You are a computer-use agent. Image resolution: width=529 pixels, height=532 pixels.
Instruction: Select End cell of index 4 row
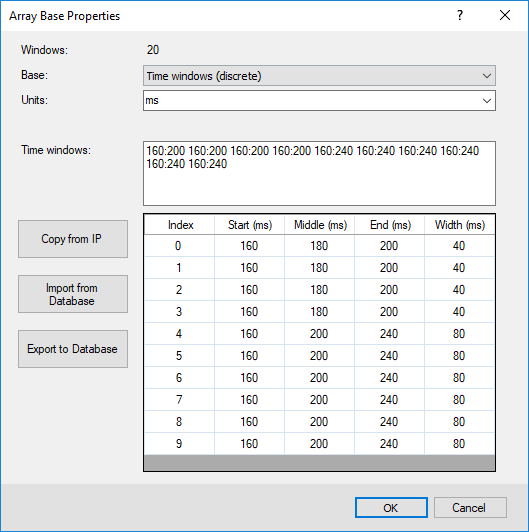[390, 334]
